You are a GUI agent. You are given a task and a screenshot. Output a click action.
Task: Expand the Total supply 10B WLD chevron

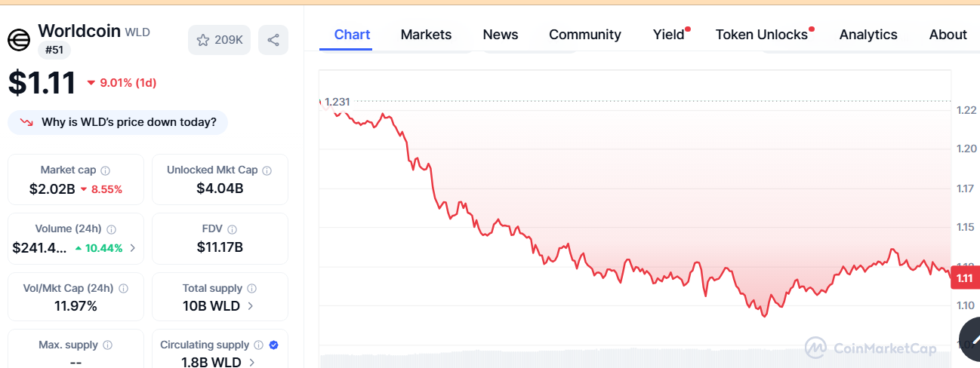point(251,306)
